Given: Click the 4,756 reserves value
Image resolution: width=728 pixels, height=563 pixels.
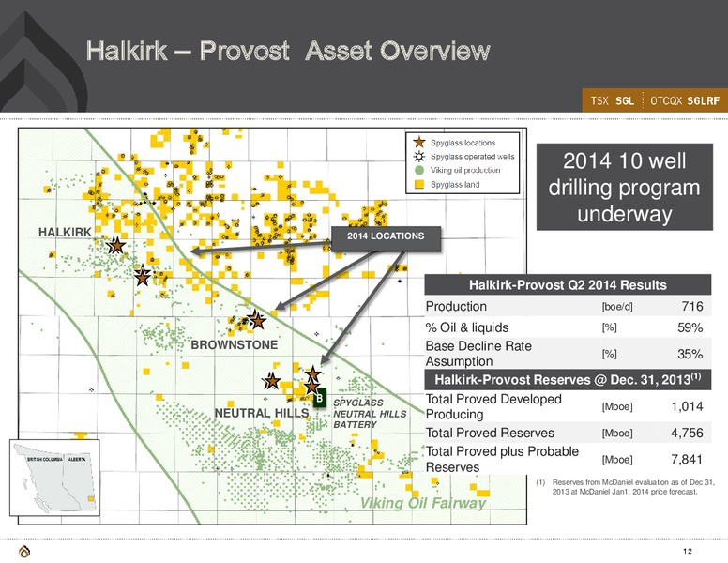Looking at the screenshot, I should [x=687, y=433].
